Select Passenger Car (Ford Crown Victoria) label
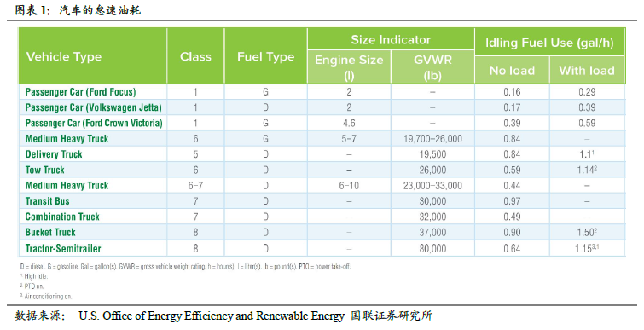The width and height of the screenshot is (644, 330). point(94,123)
